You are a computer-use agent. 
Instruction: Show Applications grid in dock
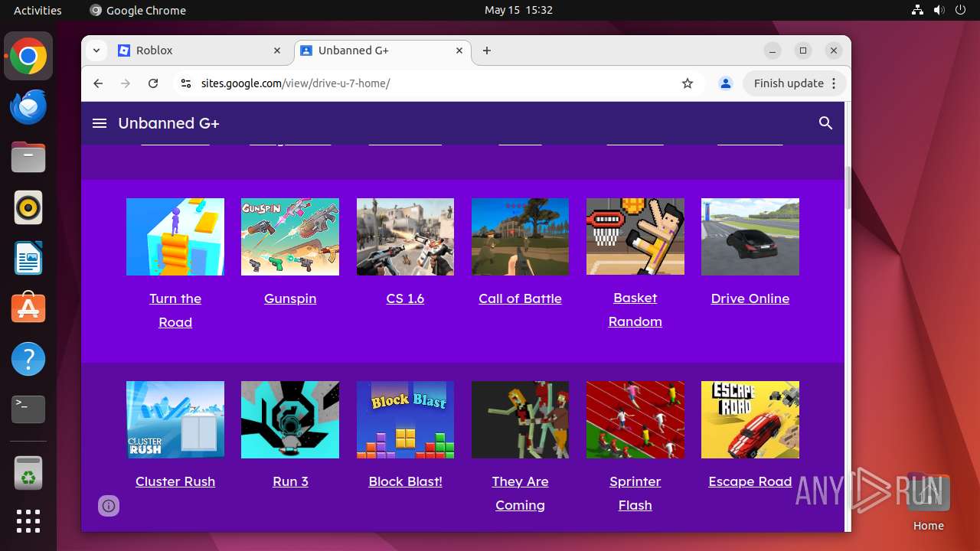click(x=28, y=521)
